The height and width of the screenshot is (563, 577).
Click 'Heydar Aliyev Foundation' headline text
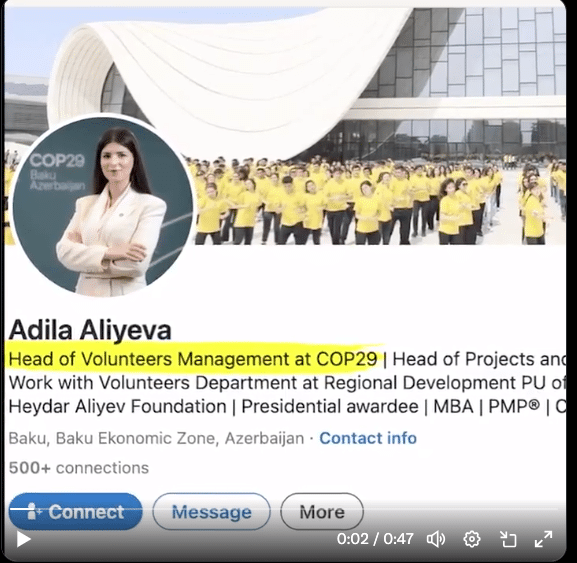click(x=117, y=407)
